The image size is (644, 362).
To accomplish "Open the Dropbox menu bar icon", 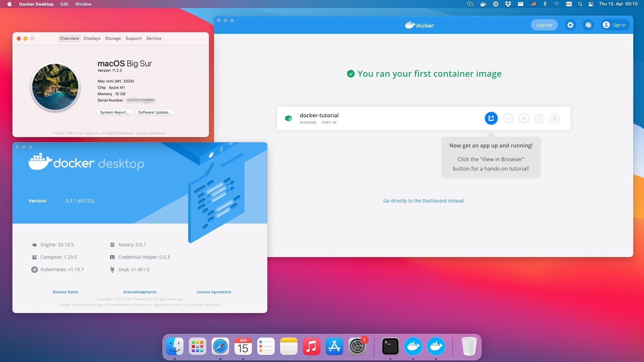I will pyautogui.click(x=507, y=4).
